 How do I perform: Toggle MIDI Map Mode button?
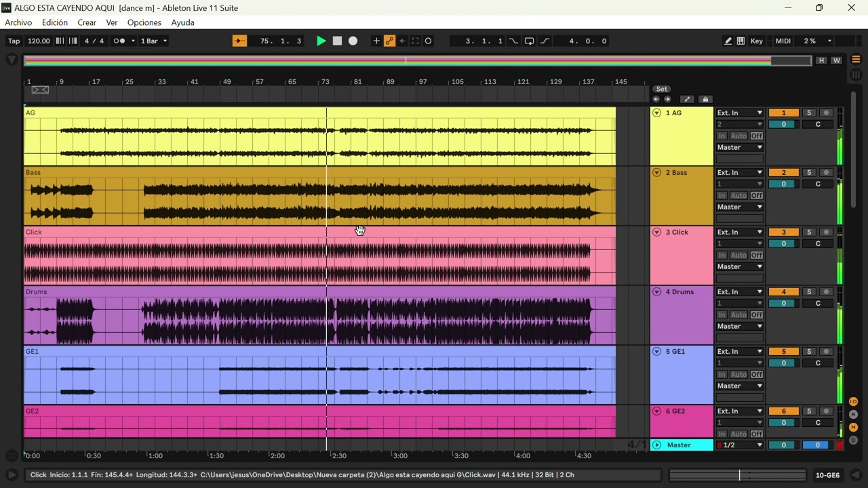pos(783,41)
